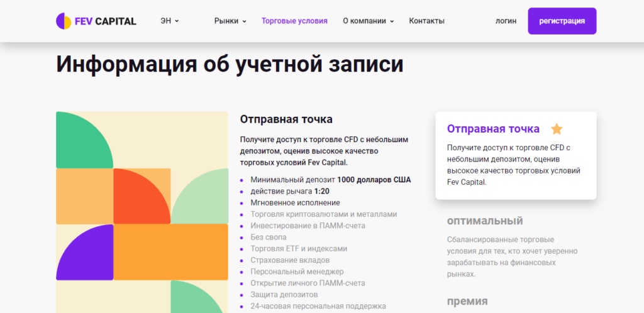The image size is (644, 313).
Task: Click Торговля ETF и индексами item
Action: (299, 249)
